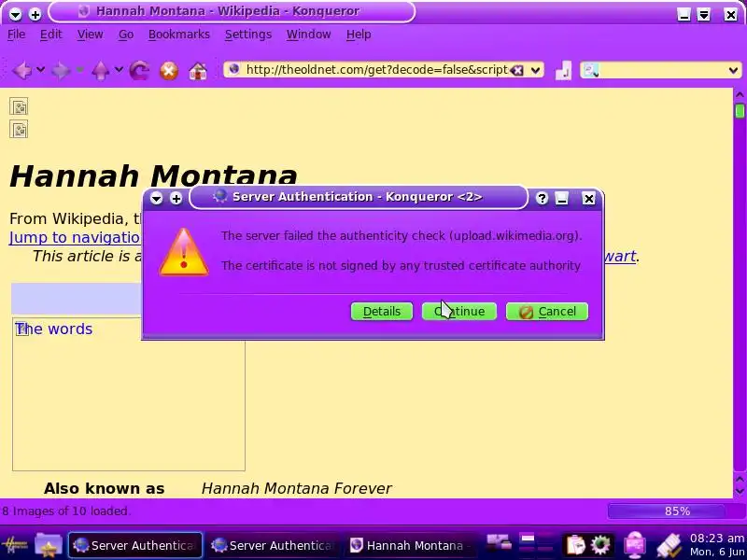747x560 pixels.
Task: Open the Window menu
Action: (x=308, y=35)
